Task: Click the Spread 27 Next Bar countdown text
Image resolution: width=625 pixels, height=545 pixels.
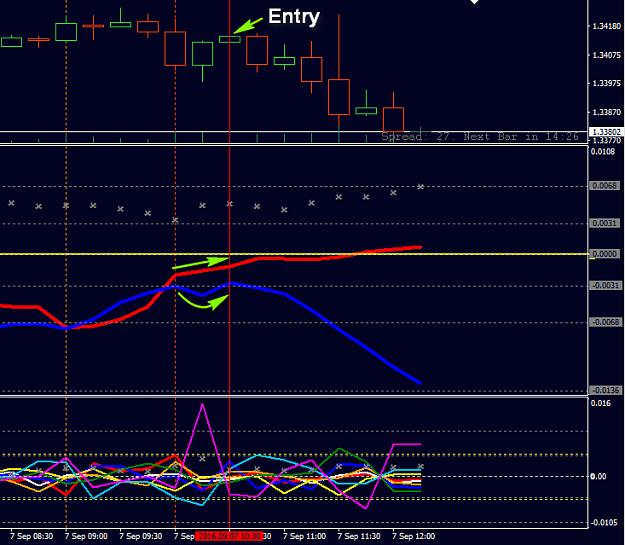Action: pos(480,137)
